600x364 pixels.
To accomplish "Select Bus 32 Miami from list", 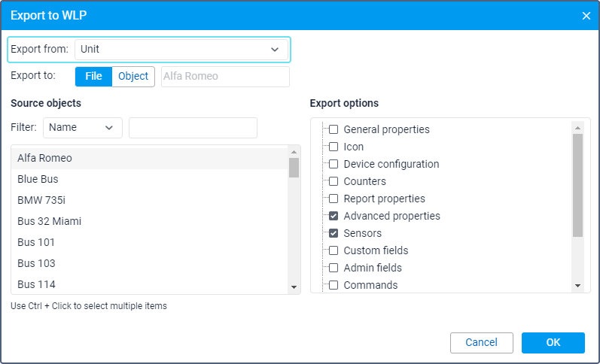I will 150,221.
